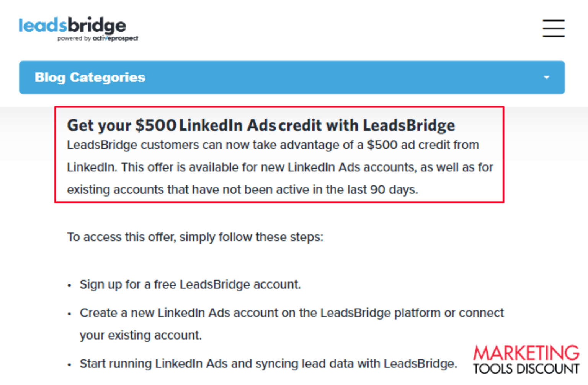Click the blue Blog Categories banner background

[345, 77]
